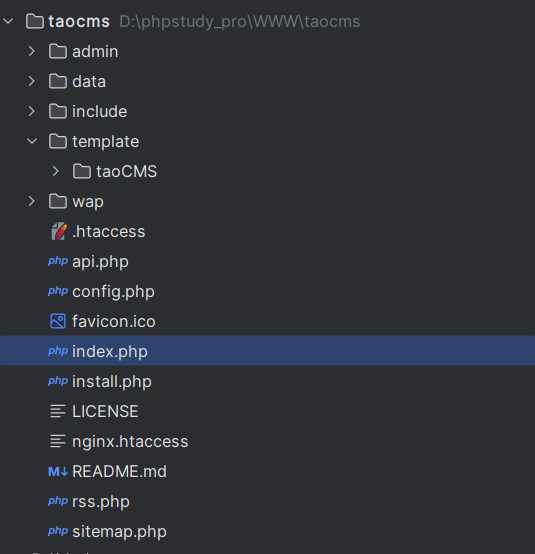The image size is (535, 554).
Task: Click the text icon beside nginx.htaccess
Action: pos(58,441)
